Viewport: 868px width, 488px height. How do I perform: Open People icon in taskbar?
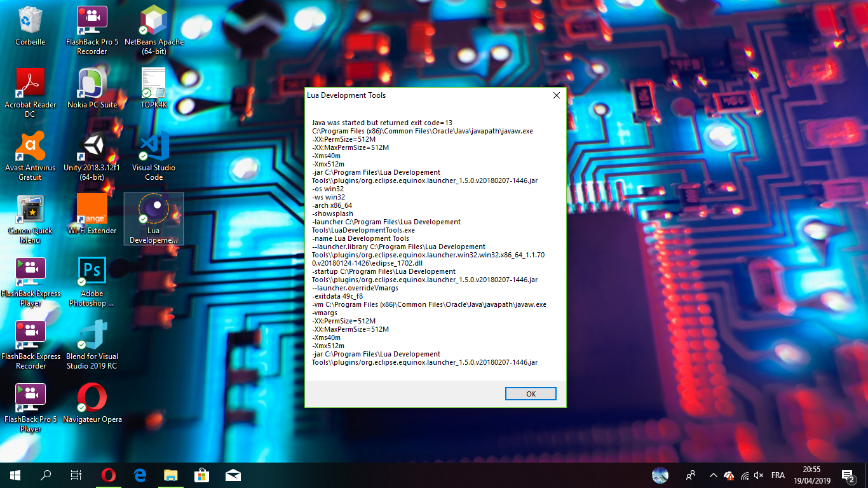690,475
